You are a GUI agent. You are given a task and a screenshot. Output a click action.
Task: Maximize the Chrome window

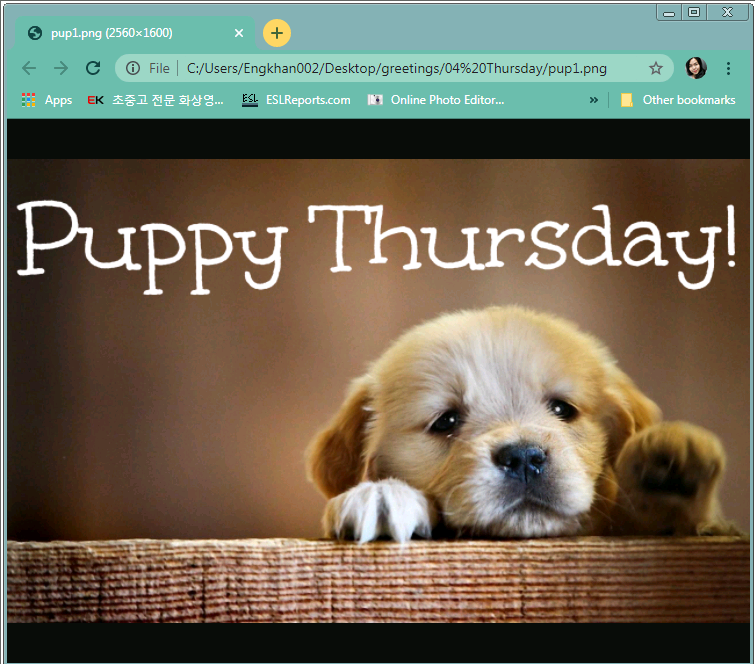(694, 13)
